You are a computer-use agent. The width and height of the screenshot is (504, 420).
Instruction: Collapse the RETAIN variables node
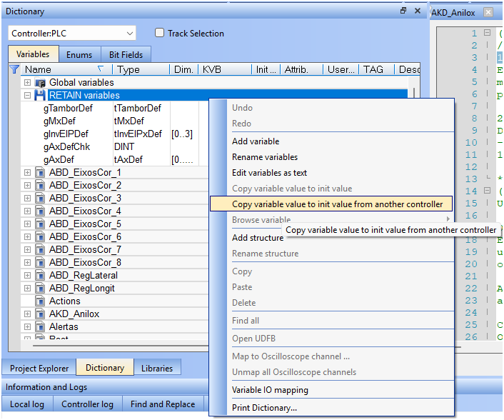point(27,96)
